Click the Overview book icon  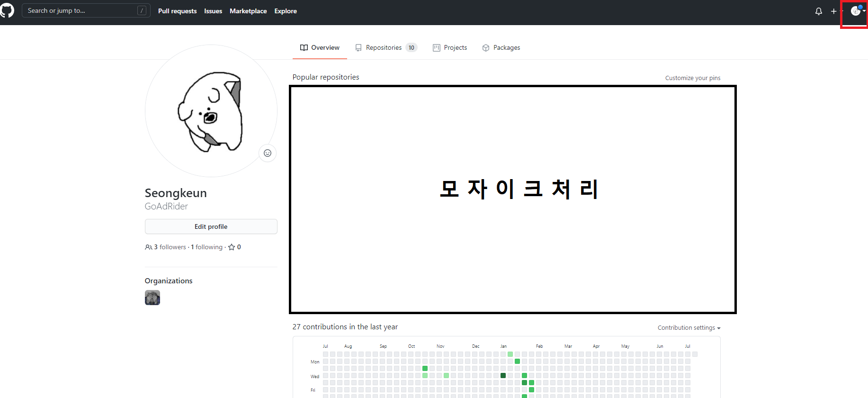tap(304, 47)
